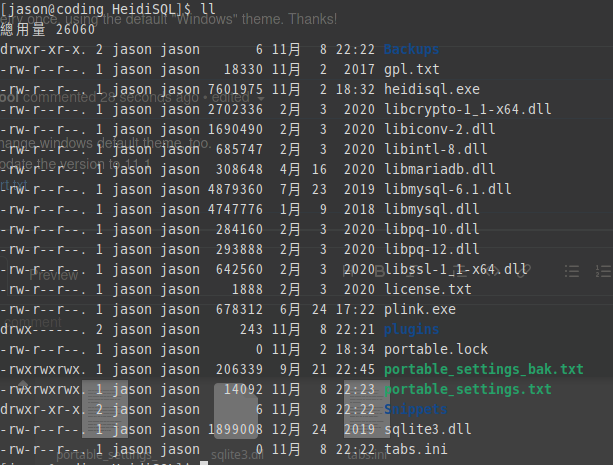
Task: Select the license.txt filename
Action: click(428, 289)
